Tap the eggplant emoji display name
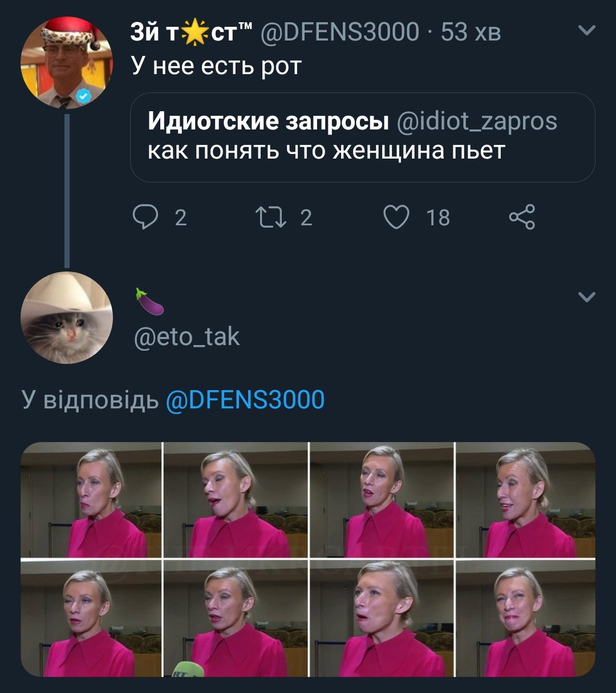The height and width of the screenshot is (693, 616). click(149, 302)
